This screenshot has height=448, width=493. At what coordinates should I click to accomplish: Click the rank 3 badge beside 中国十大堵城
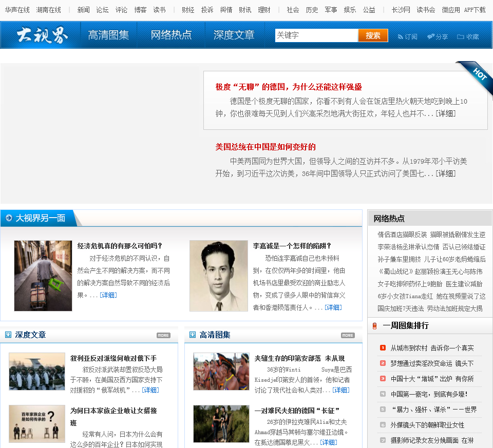(383, 379)
